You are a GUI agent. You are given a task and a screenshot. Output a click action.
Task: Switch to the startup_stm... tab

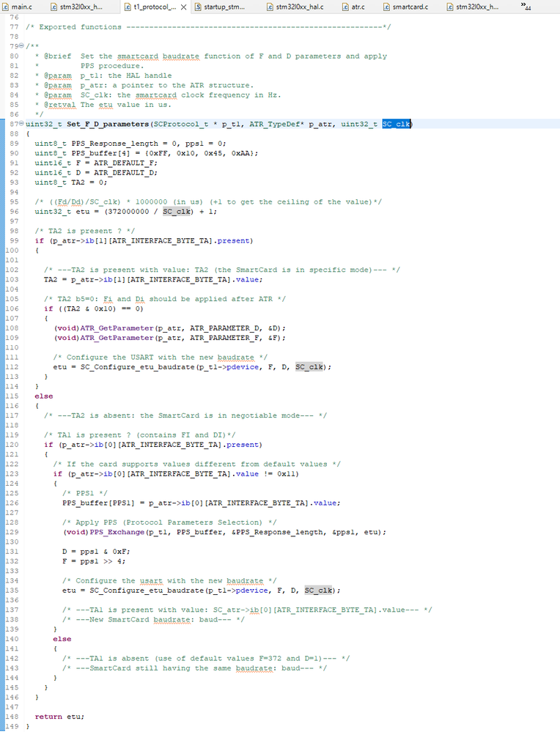click(219, 7)
